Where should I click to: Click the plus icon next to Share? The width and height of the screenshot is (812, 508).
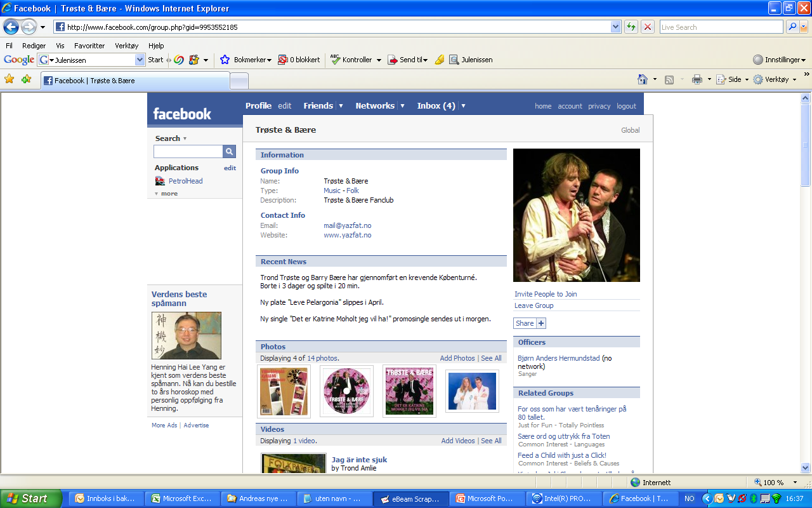tap(541, 323)
